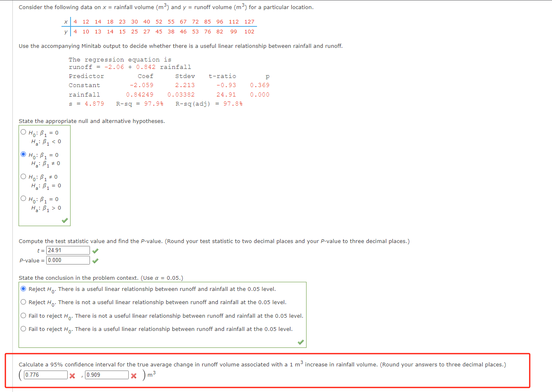Image resolution: width=552 pixels, height=392 pixels.
Task: Select 'Fail to reject H0. There is not' option
Action: (x=24, y=315)
